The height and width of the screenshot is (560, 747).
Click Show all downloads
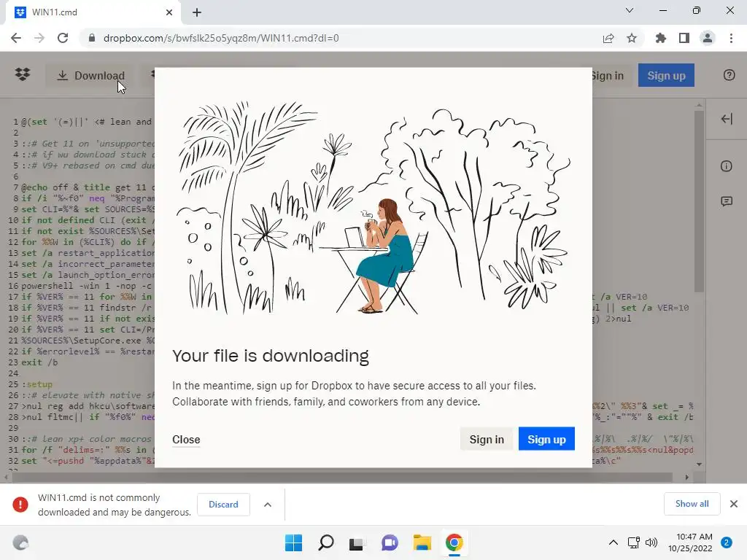pos(692,504)
